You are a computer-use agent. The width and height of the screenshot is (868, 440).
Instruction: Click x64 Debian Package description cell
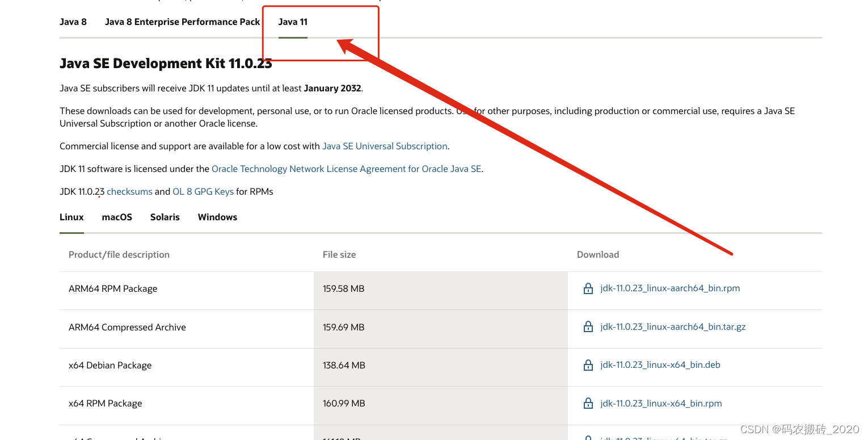(187, 367)
